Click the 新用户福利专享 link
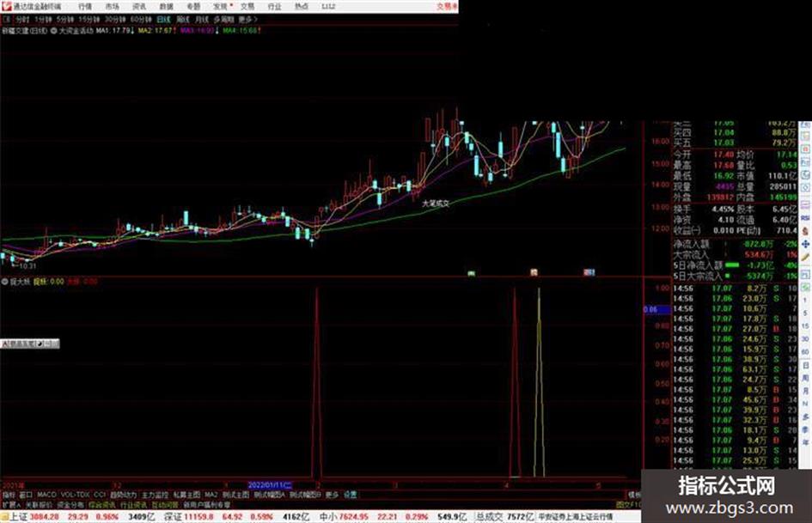This screenshot has width=812, height=523. point(206,504)
